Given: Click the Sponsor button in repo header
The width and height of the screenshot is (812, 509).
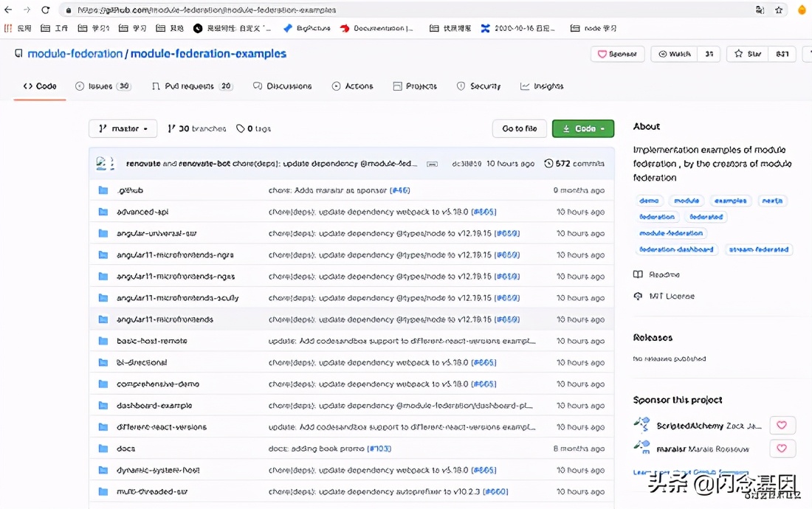Looking at the screenshot, I should click(x=617, y=54).
